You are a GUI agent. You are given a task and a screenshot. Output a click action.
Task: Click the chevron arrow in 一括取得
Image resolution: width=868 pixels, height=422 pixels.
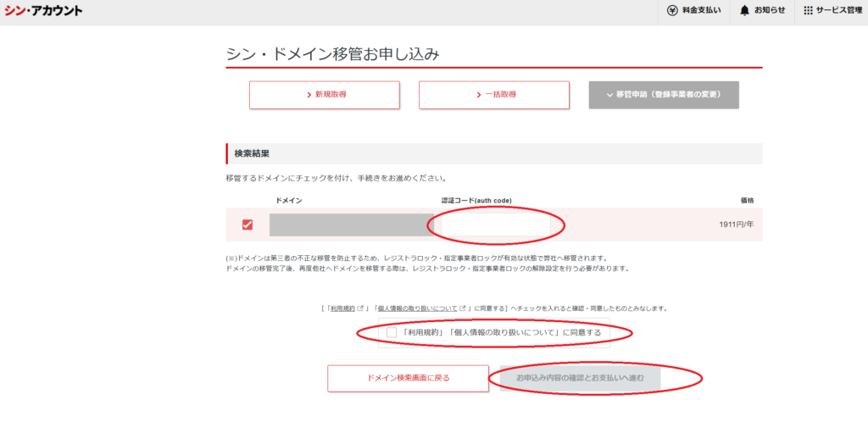(478, 95)
